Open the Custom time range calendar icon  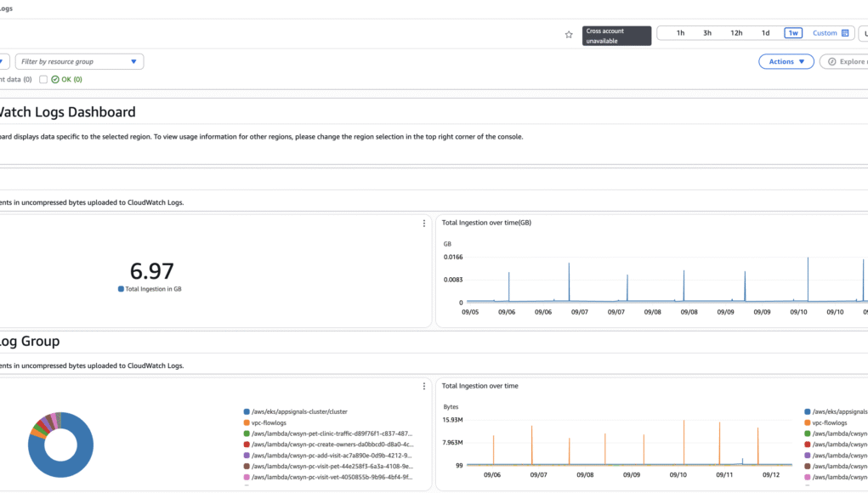(x=844, y=33)
